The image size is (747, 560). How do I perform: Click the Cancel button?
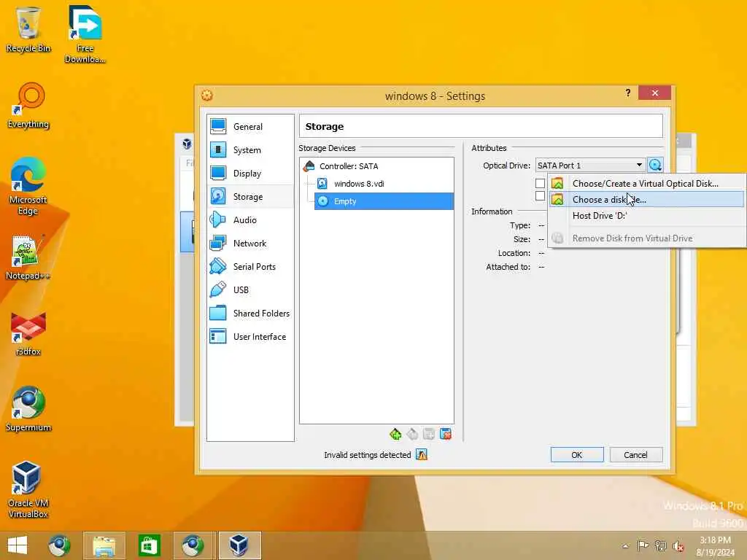coord(636,455)
